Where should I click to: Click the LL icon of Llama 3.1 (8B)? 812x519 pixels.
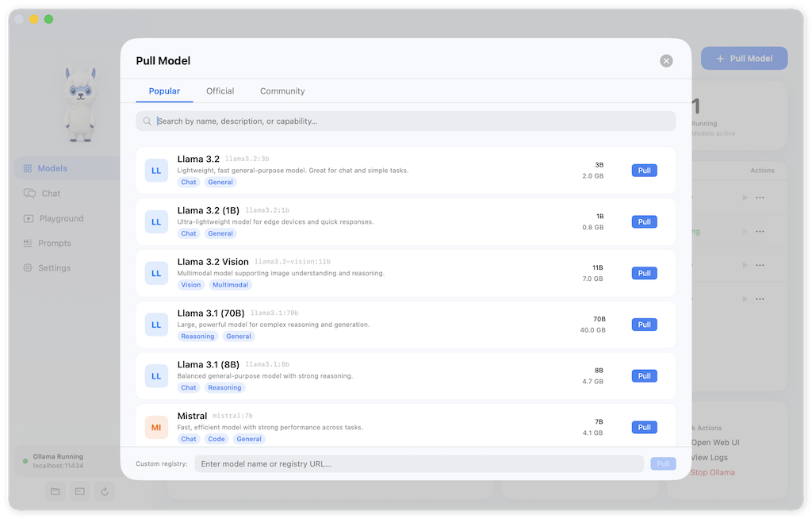coord(156,376)
